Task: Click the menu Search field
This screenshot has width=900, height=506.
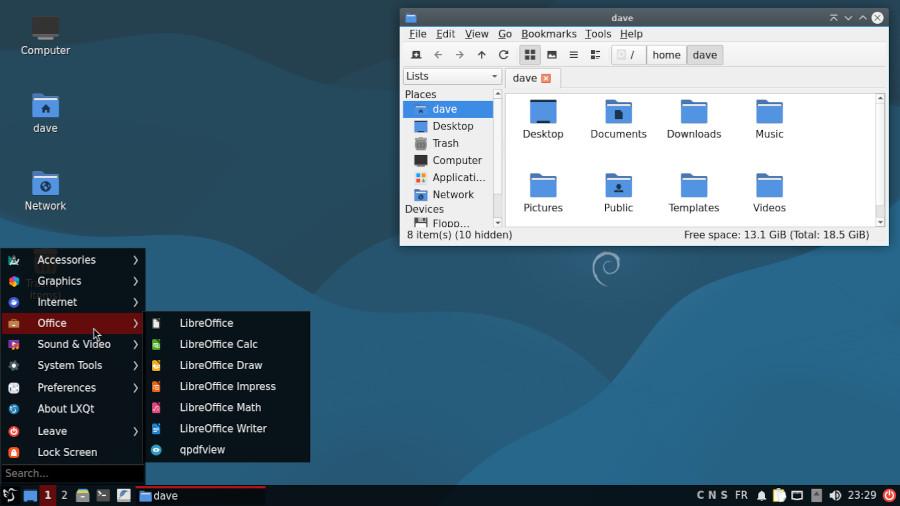Action: point(73,473)
